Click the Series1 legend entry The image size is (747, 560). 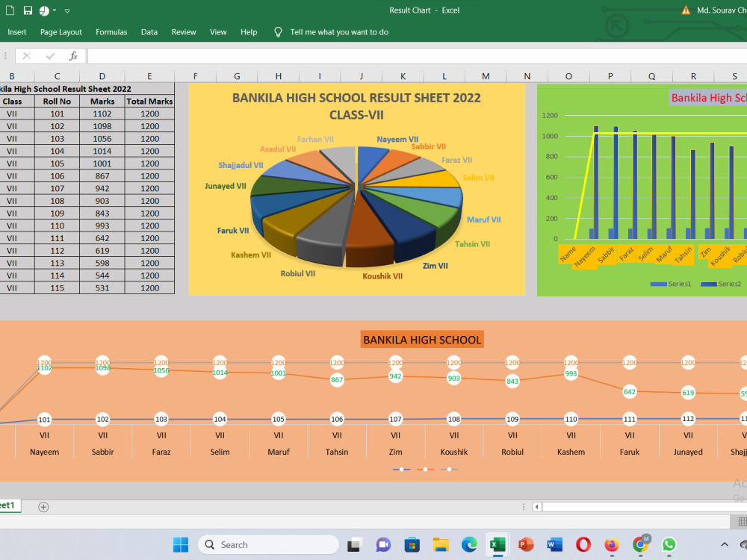pos(670,284)
